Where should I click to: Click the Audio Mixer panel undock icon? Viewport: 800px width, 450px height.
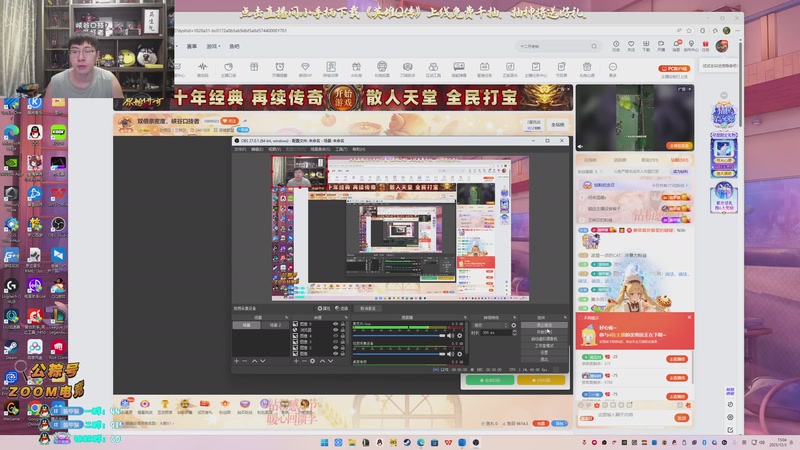(465, 317)
